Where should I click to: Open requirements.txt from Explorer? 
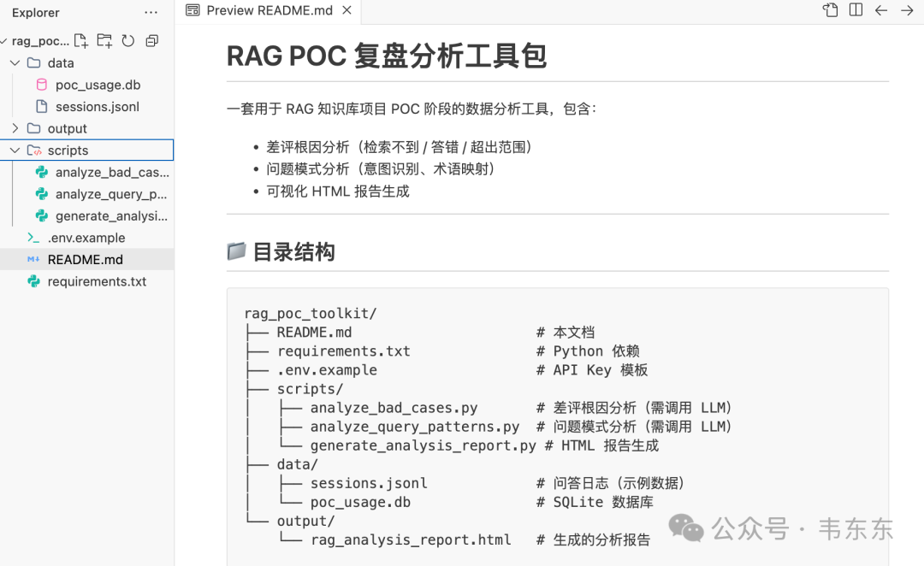point(97,281)
